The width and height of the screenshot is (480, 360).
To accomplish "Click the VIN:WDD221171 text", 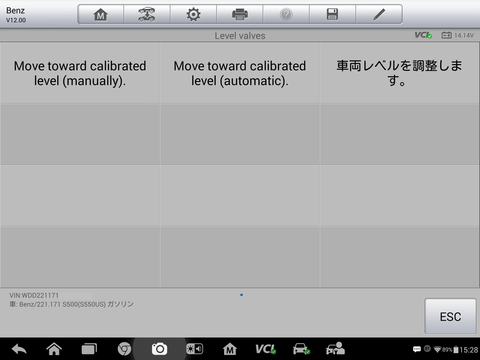I will coord(34,295).
